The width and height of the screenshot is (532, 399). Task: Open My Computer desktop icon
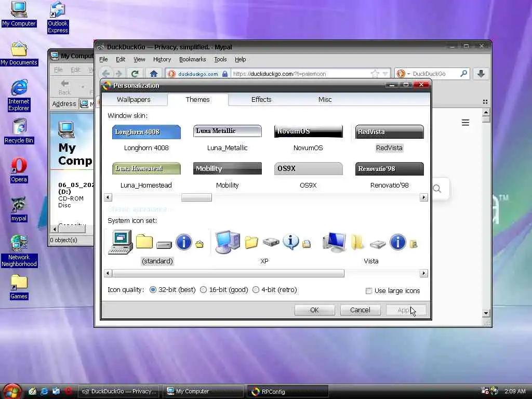pyautogui.click(x=19, y=14)
